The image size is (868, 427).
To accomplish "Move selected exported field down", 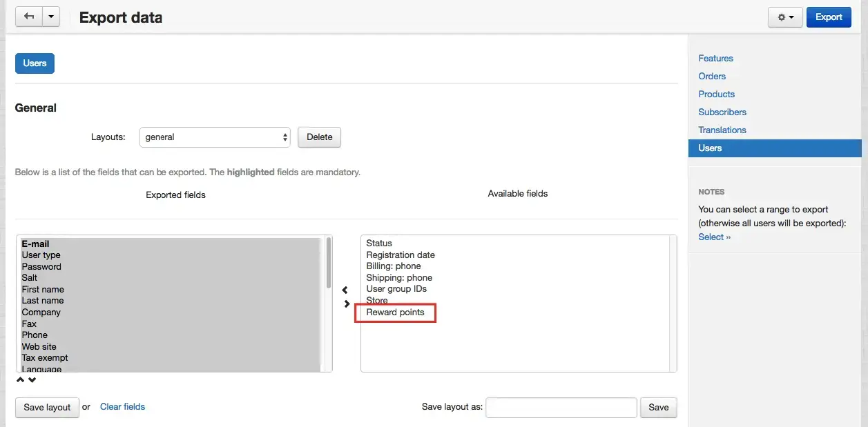I will point(32,379).
